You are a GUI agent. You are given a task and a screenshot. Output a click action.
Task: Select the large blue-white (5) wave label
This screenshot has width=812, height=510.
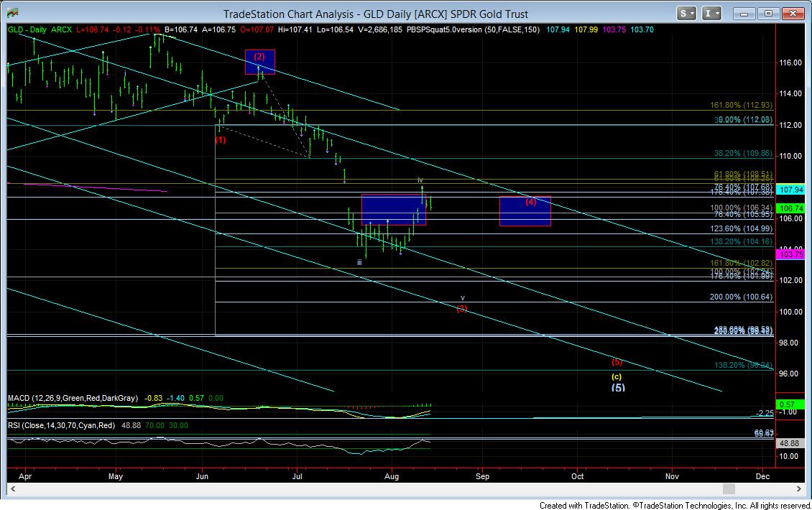click(618, 387)
